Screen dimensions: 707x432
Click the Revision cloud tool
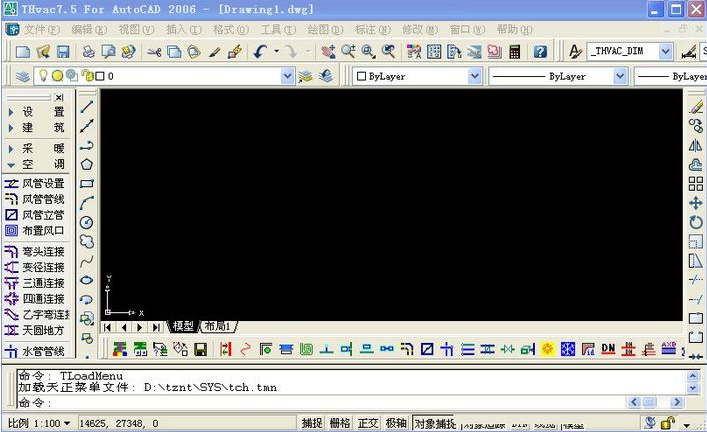coord(87,241)
